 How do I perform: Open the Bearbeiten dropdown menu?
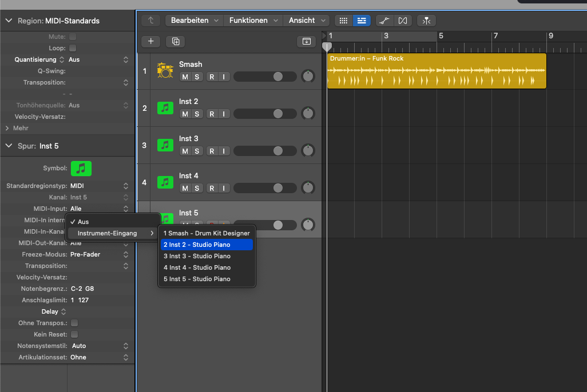[x=195, y=21]
